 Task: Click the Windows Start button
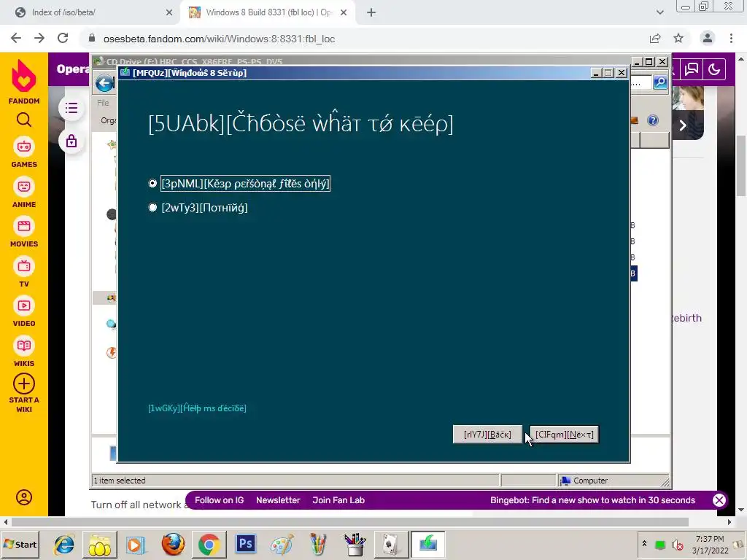tap(20, 544)
